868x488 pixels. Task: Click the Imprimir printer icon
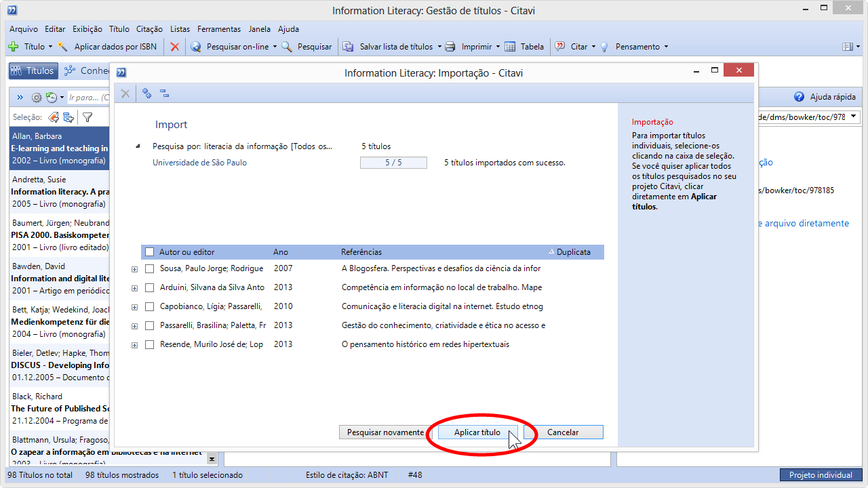coord(451,47)
